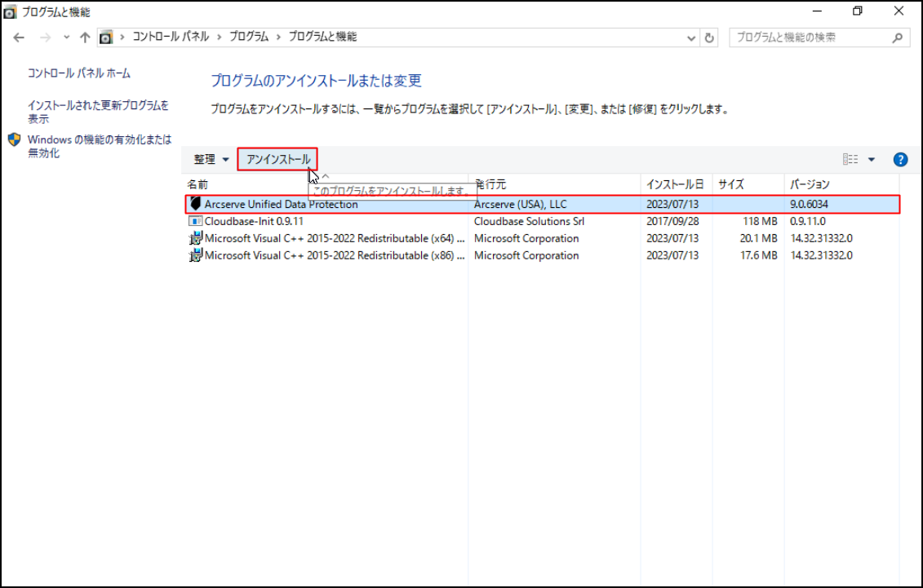Click version 9.0.6034 cell

point(809,205)
